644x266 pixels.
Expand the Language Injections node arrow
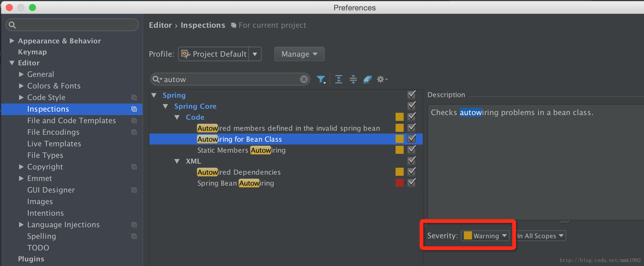tap(21, 225)
